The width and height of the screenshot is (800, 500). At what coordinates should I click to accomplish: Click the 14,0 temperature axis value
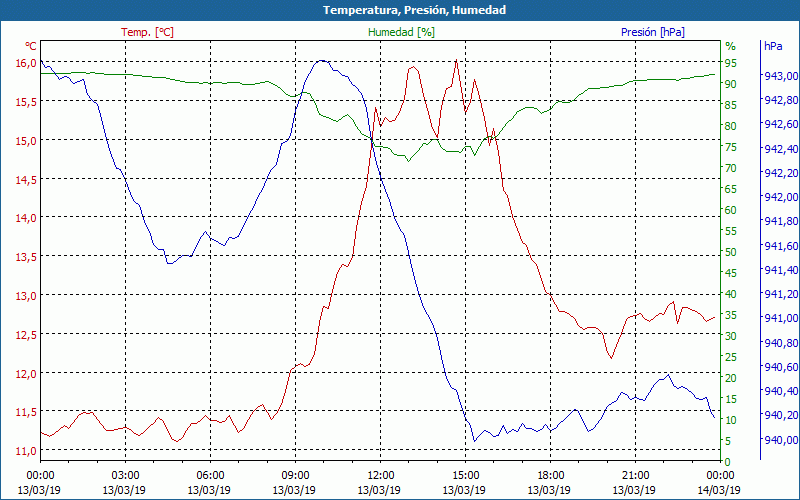coord(27,218)
